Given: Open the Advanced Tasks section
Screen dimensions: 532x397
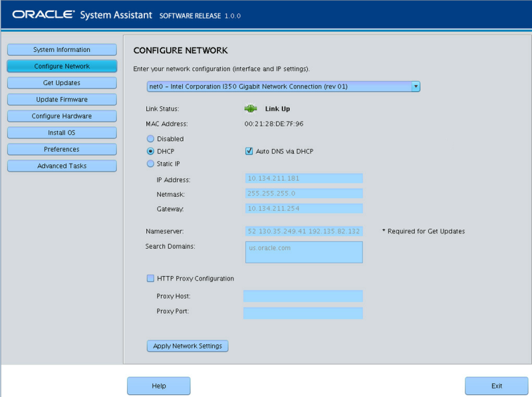Looking at the screenshot, I should click(62, 166).
